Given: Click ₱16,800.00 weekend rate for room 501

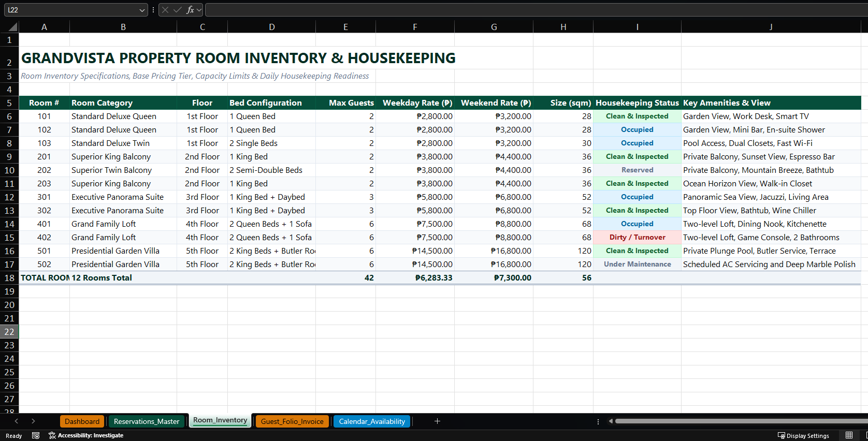Looking at the screenshot, I should (x=494, y=251).
